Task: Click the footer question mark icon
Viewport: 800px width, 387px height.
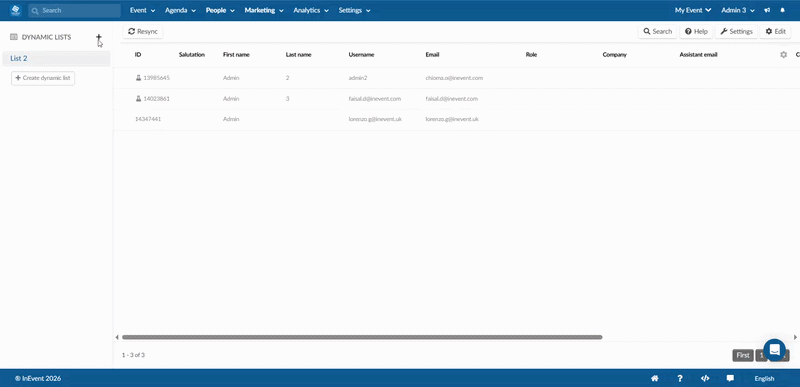Action: pyautogui.click(x=680, y=378)
